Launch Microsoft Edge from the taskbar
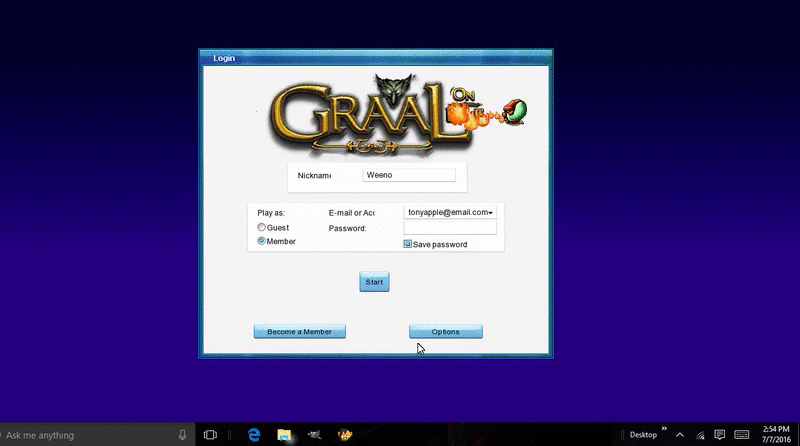 coord(254,435)
